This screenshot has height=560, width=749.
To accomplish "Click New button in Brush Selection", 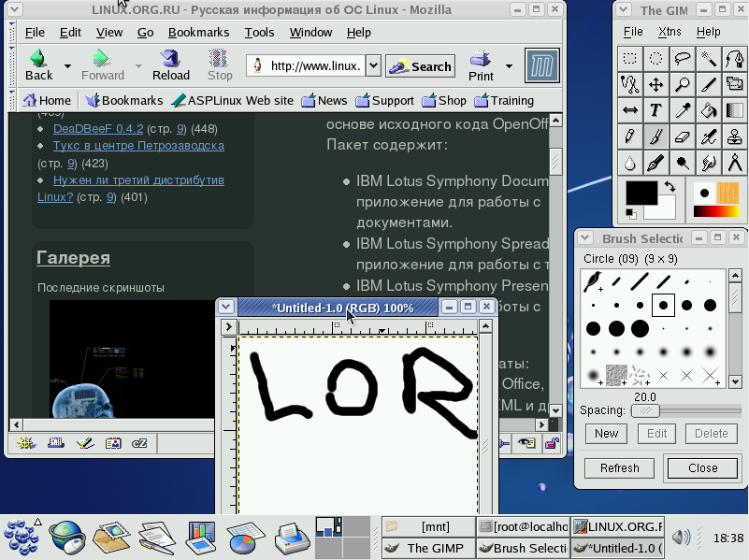I will 606,434.
